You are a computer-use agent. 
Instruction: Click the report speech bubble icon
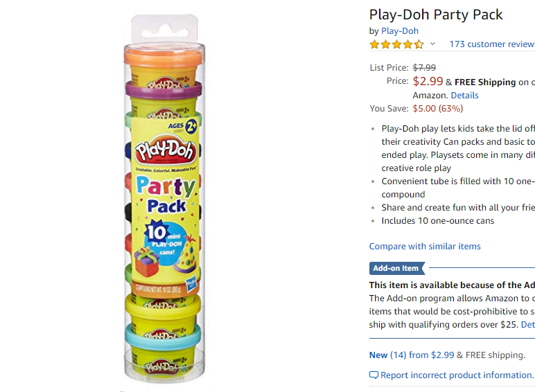[374, 375]
